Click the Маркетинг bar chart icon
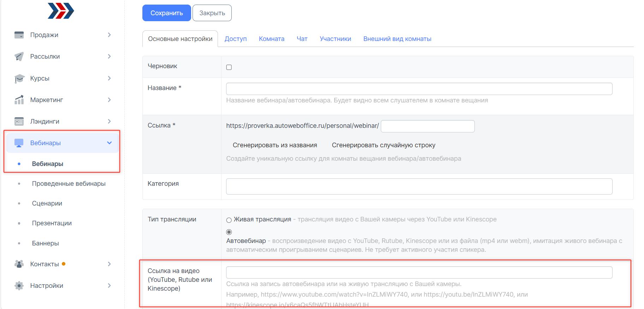Image resolution: width=644 pixels, height=309 pixels. pyautogui.click(x=19, y=100)
